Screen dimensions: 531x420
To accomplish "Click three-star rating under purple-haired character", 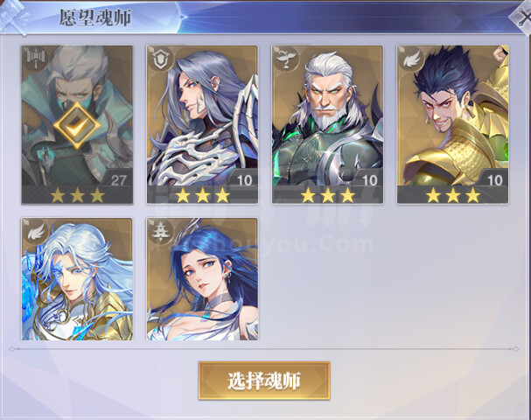I will point(202,195).
